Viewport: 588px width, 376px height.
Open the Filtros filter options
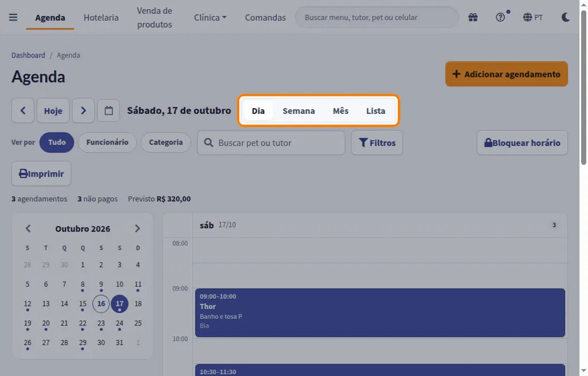[377, 143]
